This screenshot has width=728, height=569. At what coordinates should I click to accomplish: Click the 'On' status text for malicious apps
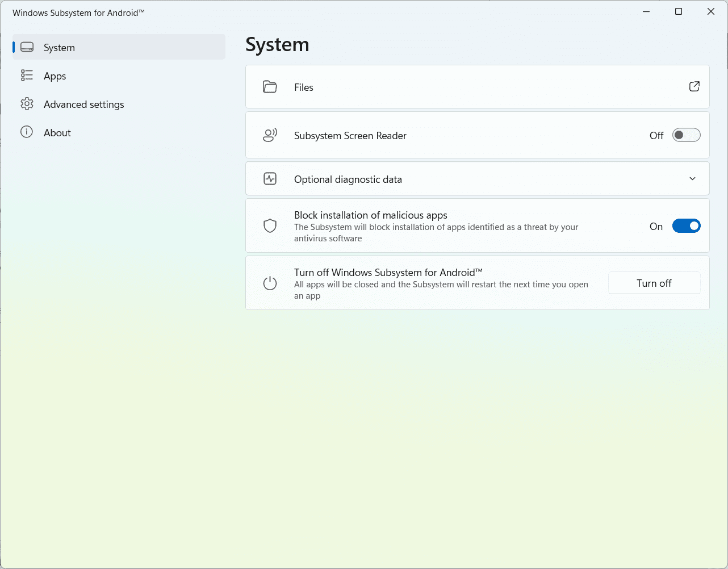tap(656, 227)
